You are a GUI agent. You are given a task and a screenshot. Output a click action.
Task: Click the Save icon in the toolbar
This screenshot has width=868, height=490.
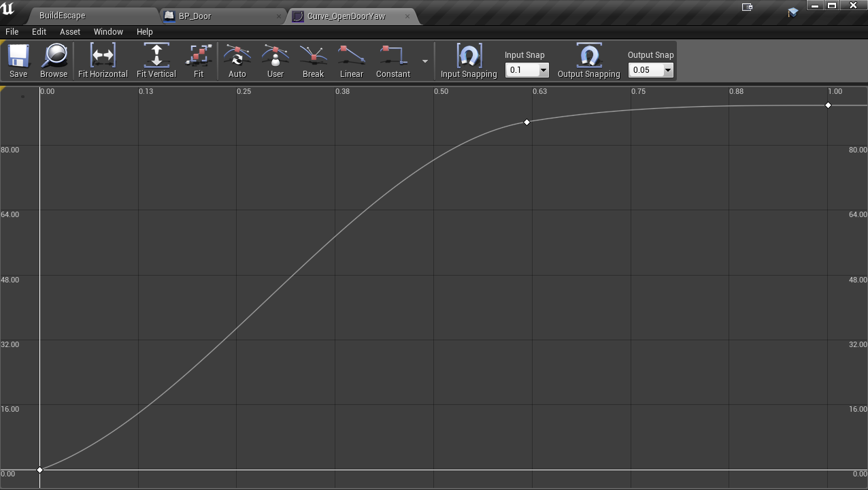(x=18, y=60)
